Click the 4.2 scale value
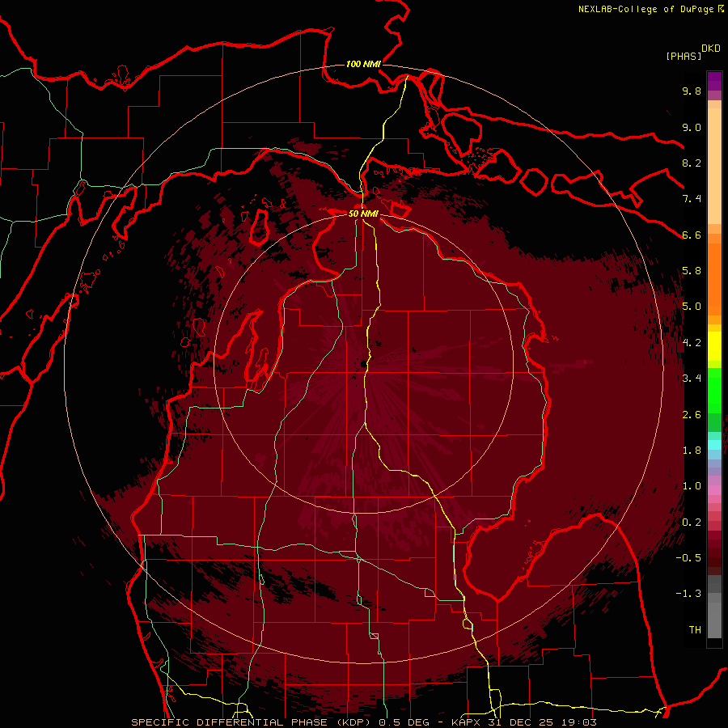 pos(692,343)
